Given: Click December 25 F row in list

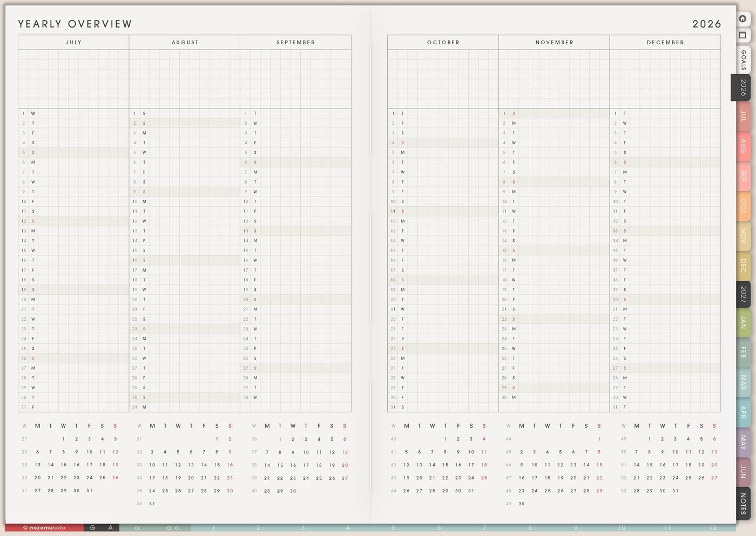Looking at the screenshot, I should [x=665, y=348].
